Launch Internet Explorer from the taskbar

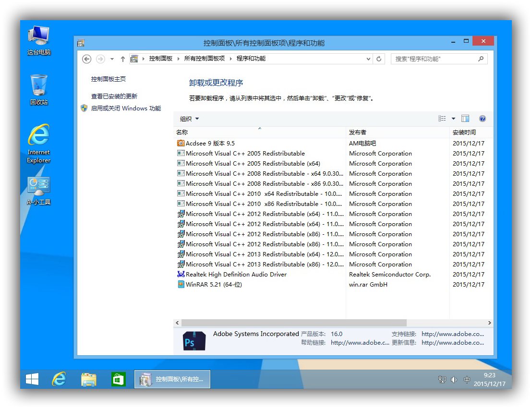59,379
